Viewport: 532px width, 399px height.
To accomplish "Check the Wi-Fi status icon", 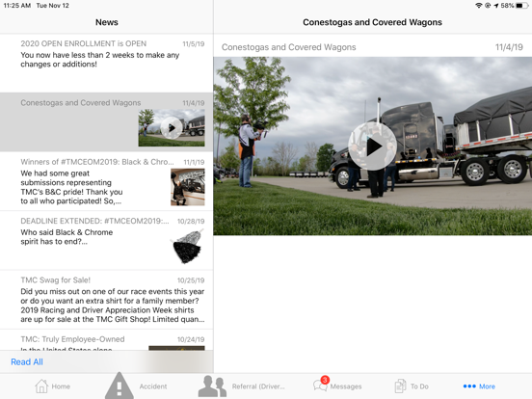I will 479,6.
